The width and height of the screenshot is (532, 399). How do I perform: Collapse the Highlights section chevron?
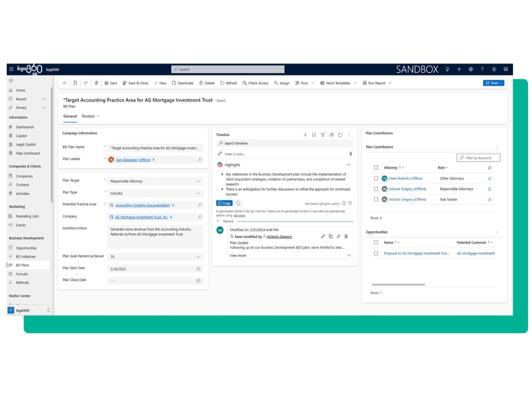click(x=348, y=164)
